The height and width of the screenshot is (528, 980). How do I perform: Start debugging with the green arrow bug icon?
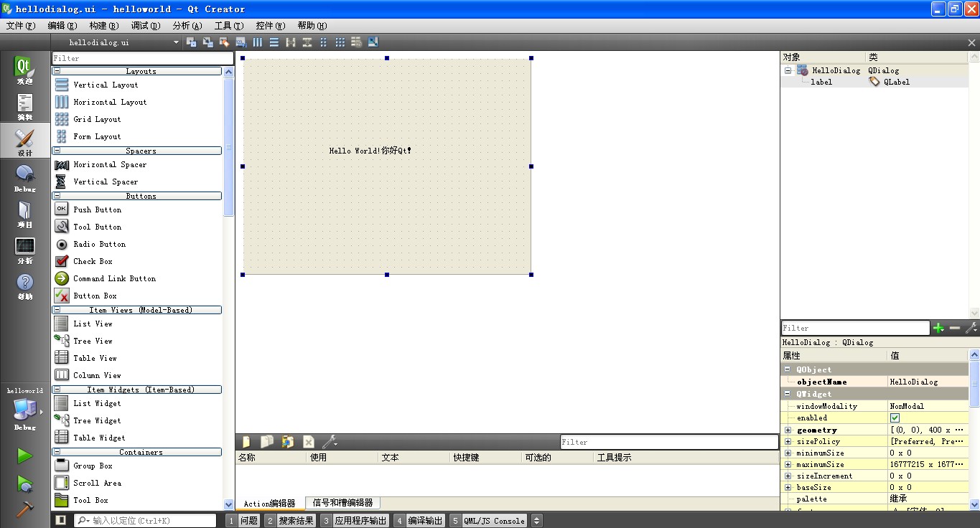pos(25,484)
